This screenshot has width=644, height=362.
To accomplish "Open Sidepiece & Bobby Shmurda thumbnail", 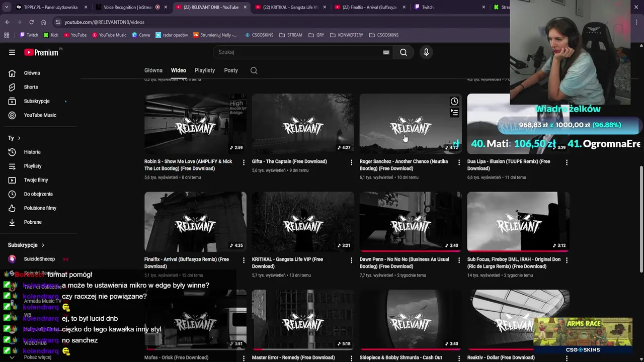I will pyautogui.click(x=411, y=319).
